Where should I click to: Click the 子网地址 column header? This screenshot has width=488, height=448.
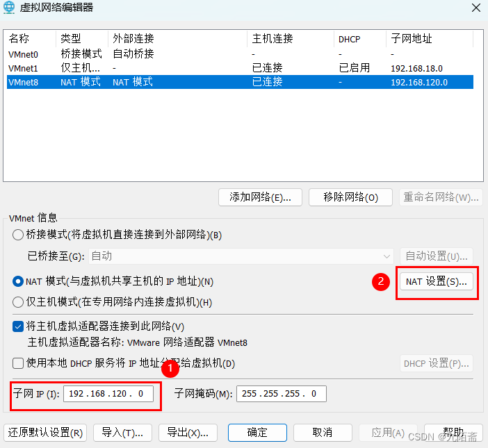[430, 39]
